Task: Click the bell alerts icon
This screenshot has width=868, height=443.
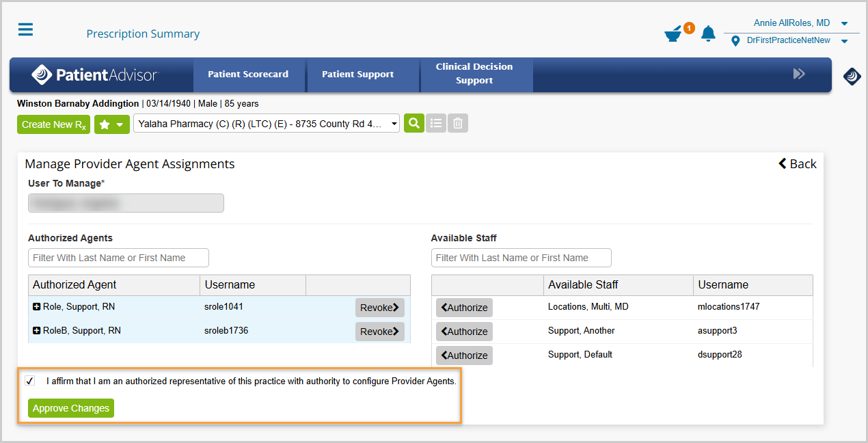Action: point(708,33)
